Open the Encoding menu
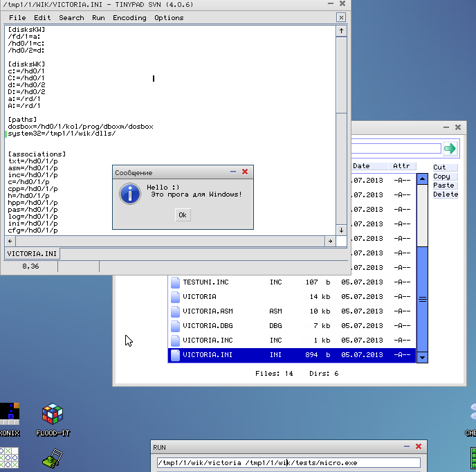 [129, 18]
